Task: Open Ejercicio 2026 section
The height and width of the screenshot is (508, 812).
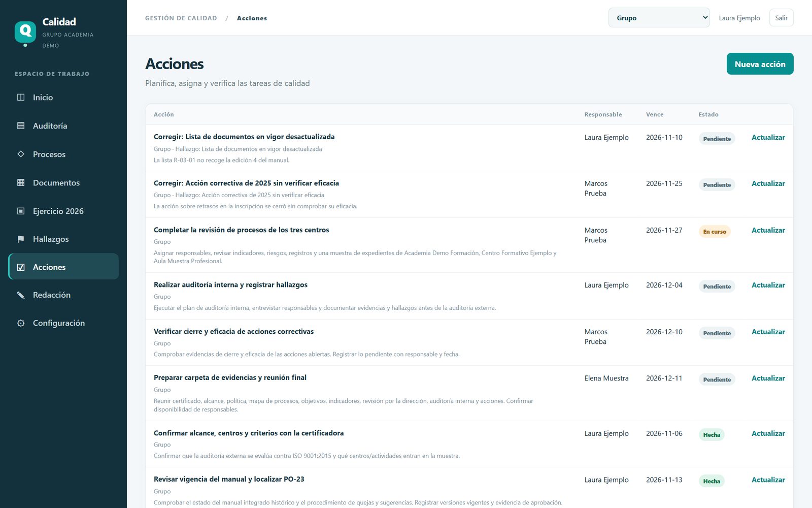Action: (63, 211)
